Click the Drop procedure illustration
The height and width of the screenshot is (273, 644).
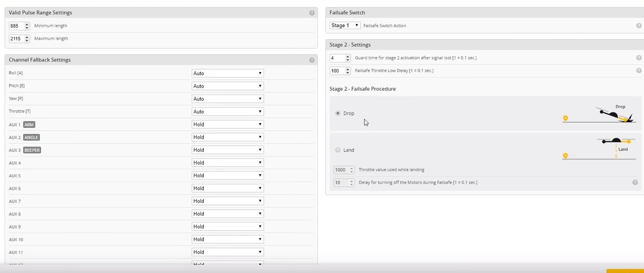click(599, 113)
